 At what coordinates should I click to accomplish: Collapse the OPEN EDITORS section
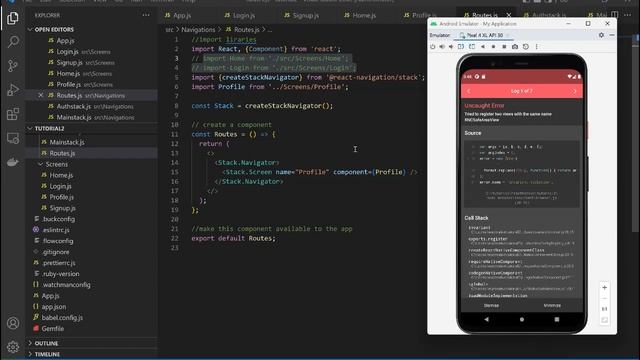pyautogui.click(x=54, y=30)
